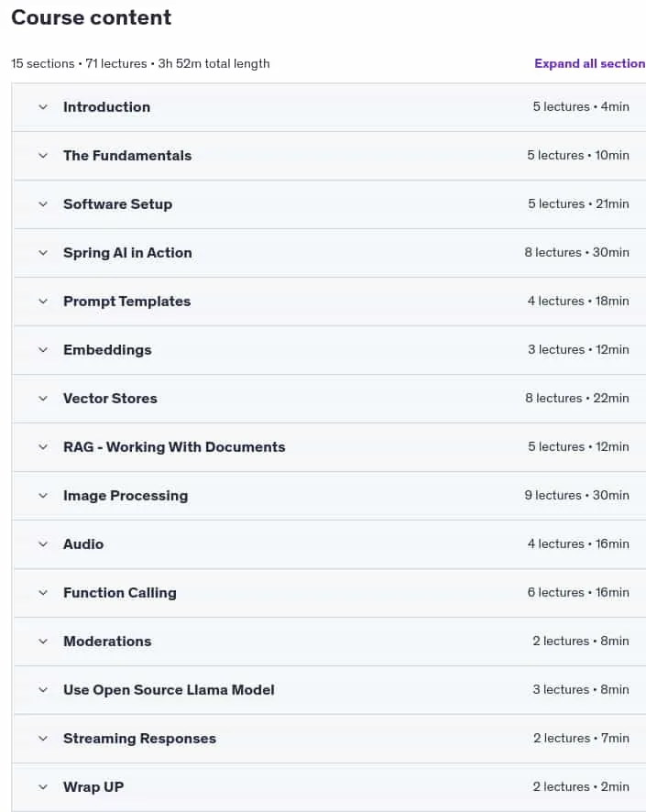Expand Spring AI in Action chevron
This screenshot has width=646, height=812.
[43, 253]
